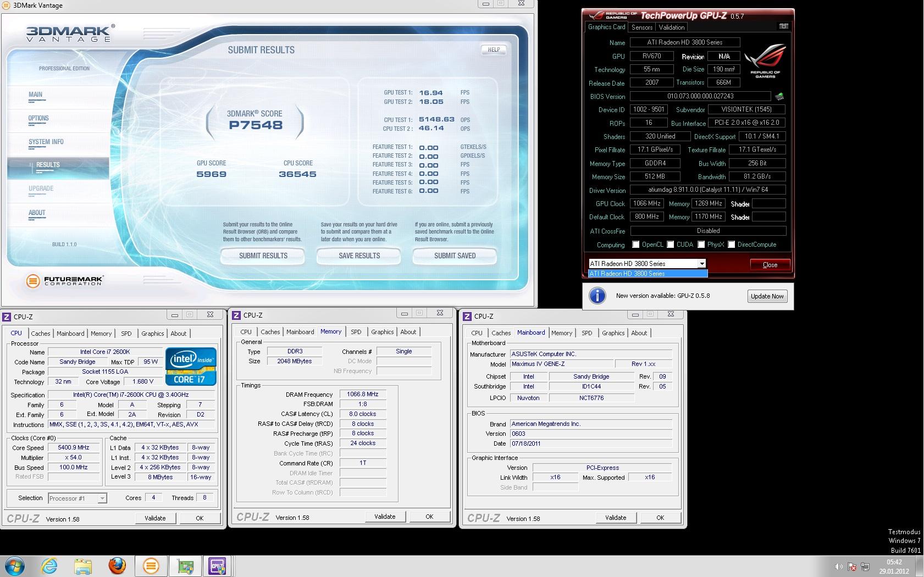This screenshot has width=924, height=577.
Task: Click the Intel Core i7 logo in CPU-Z
Action: pyautogui.click(x=191, y=366)
